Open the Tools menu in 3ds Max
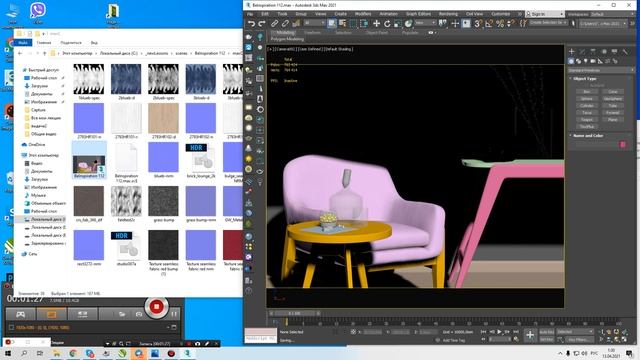The width and height of the screenshot is (640, 360). pos(282,14)
